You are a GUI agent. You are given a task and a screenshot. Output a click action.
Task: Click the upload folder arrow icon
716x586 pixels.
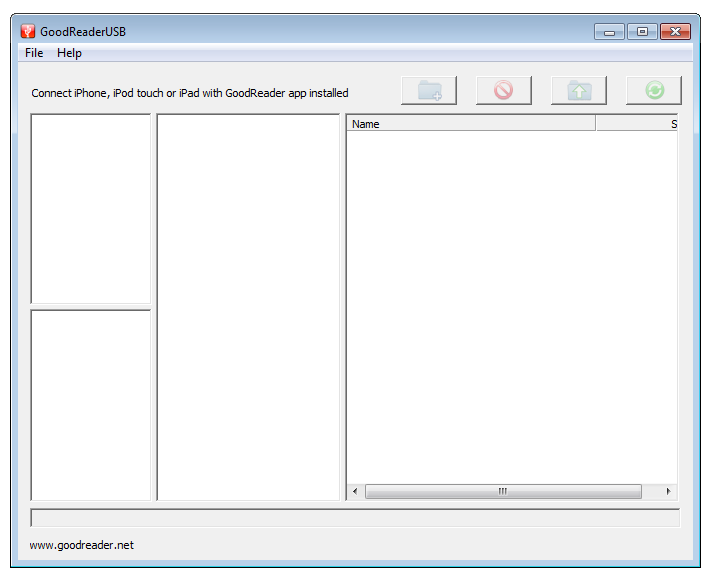[x=579, y=90]
